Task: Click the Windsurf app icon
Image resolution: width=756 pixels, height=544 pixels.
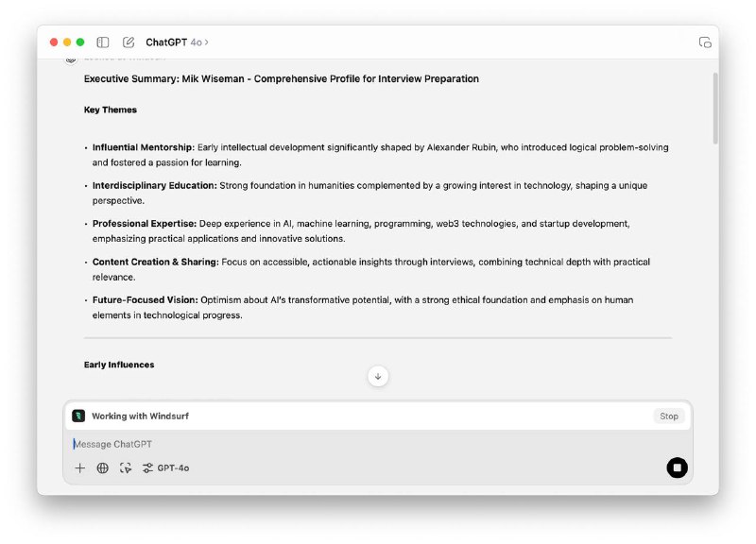Action: click(78, 416)
